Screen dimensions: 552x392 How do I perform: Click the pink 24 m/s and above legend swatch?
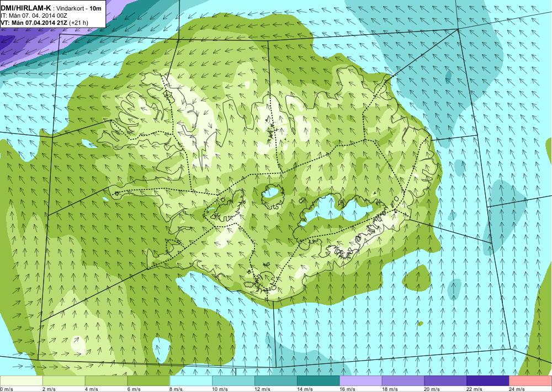(530, 381)
